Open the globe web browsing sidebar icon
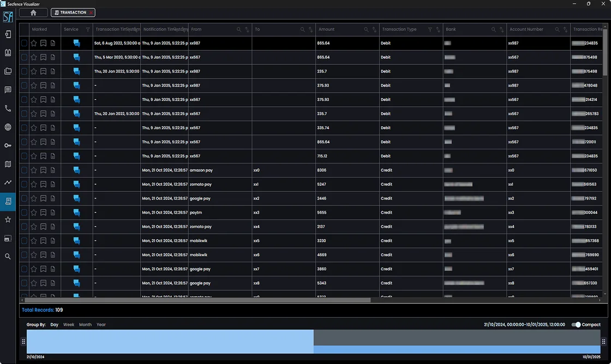 click(x=8, y=127)
